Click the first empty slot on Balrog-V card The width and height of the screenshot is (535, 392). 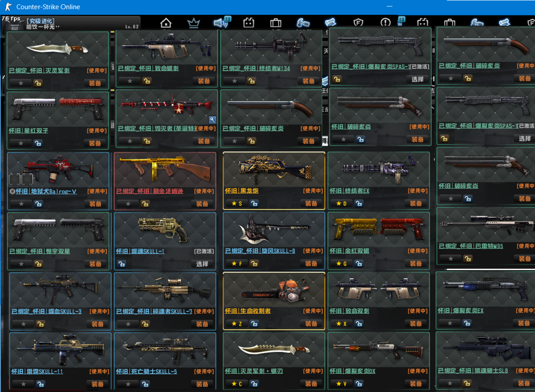click(x=15, y=179)
